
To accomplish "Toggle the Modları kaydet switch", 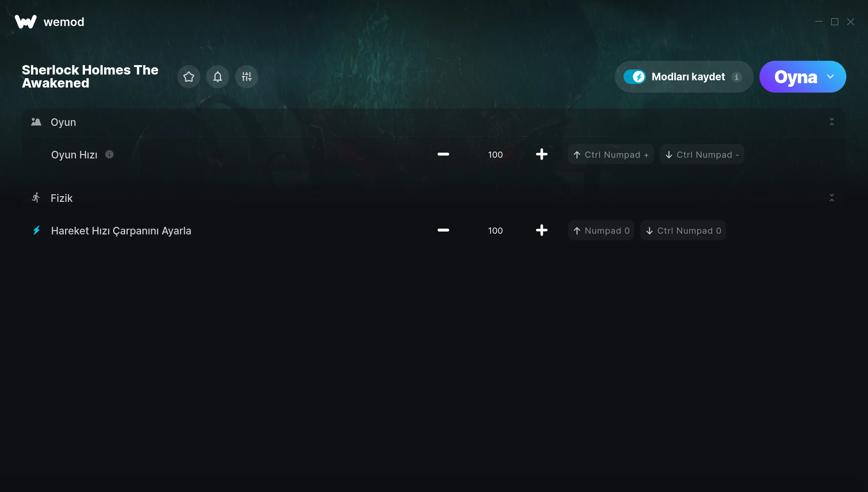I will [x=634, y=77].
